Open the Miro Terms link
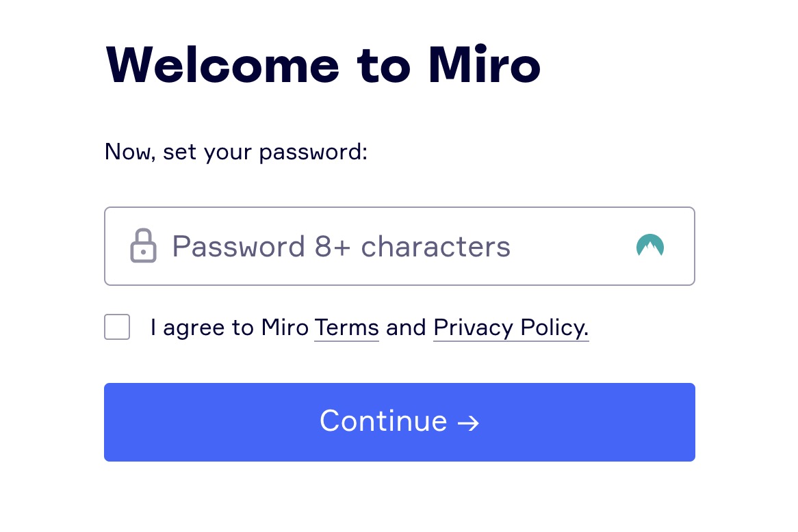This screenshot has width=798, height=532. 346,328
